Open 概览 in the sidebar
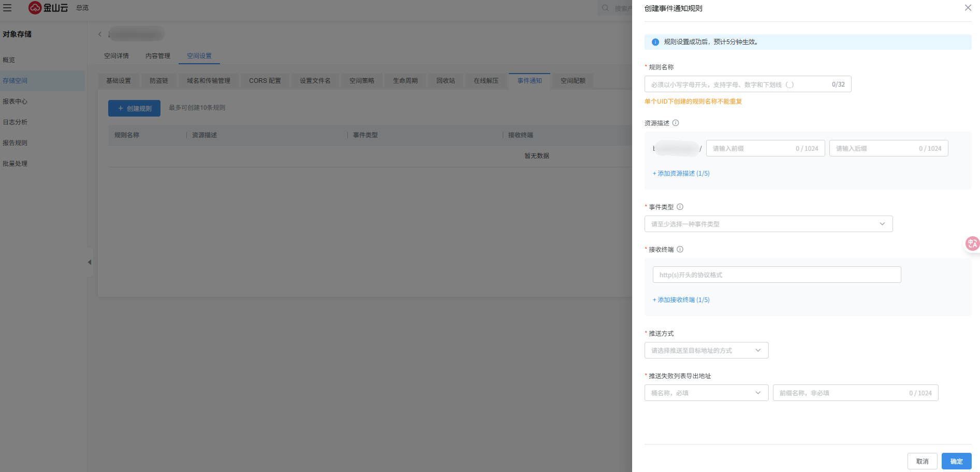The height and width of the screenshot is (472, 980). click(x=42, y=60)
